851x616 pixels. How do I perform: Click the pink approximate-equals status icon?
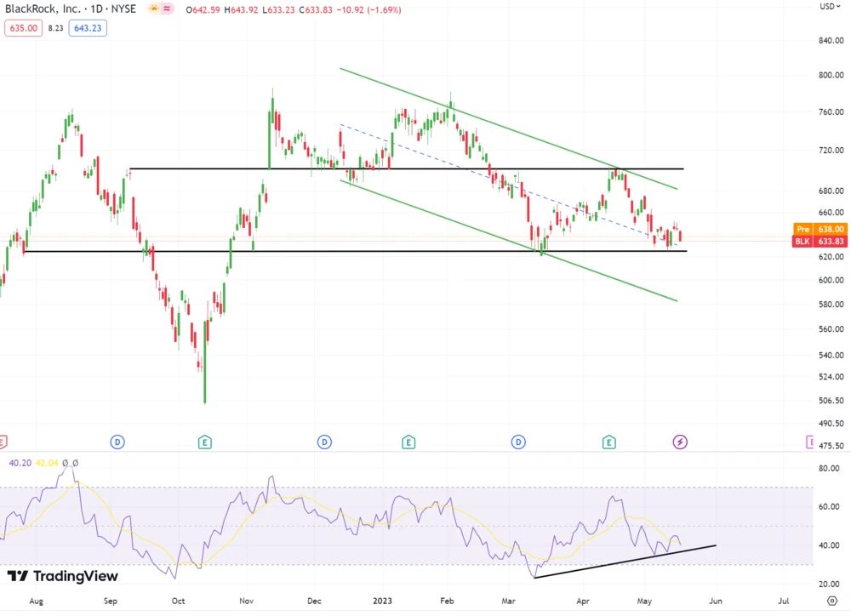pos(167,9)
